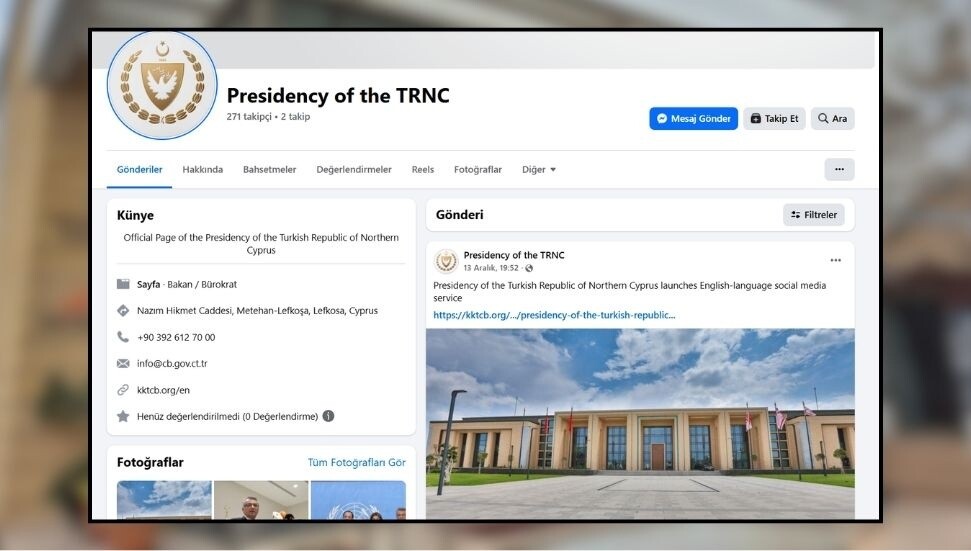
Task: Follow the page with Takip Et
Action: coord(774,118)
